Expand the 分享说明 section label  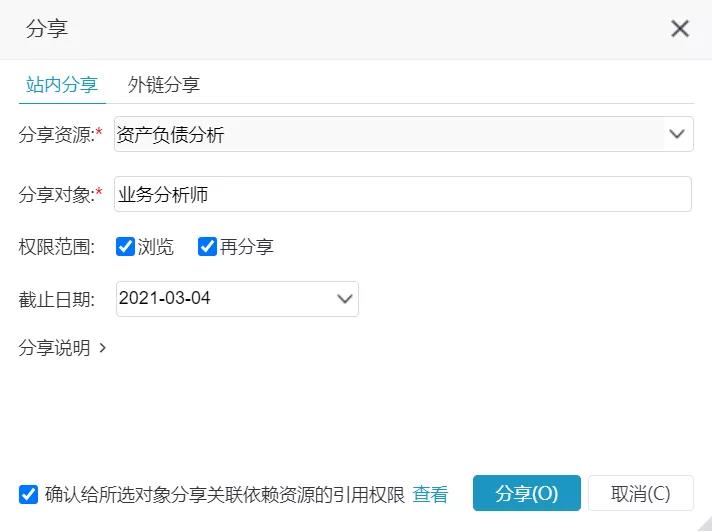coord(54,348)
